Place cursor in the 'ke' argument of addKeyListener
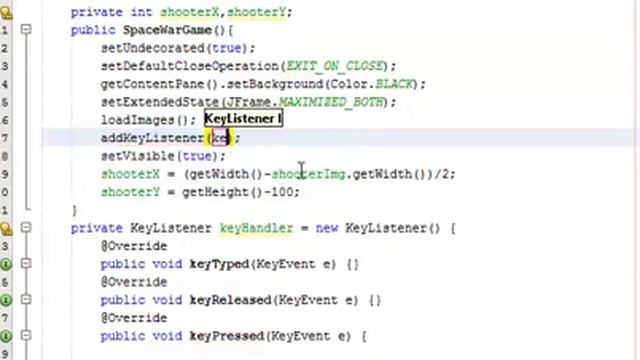The image size is (640, 360). [x=220, y=138]
